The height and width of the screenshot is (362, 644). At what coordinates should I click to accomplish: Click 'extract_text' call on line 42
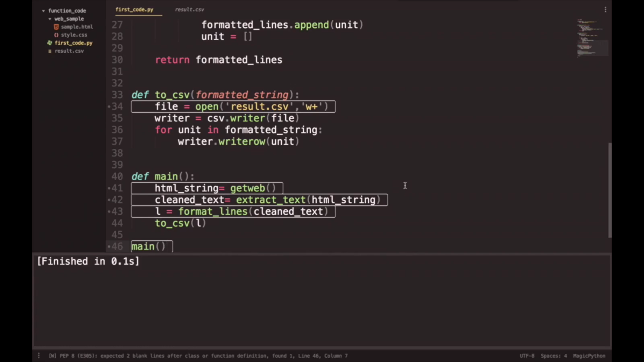(271, 200)
